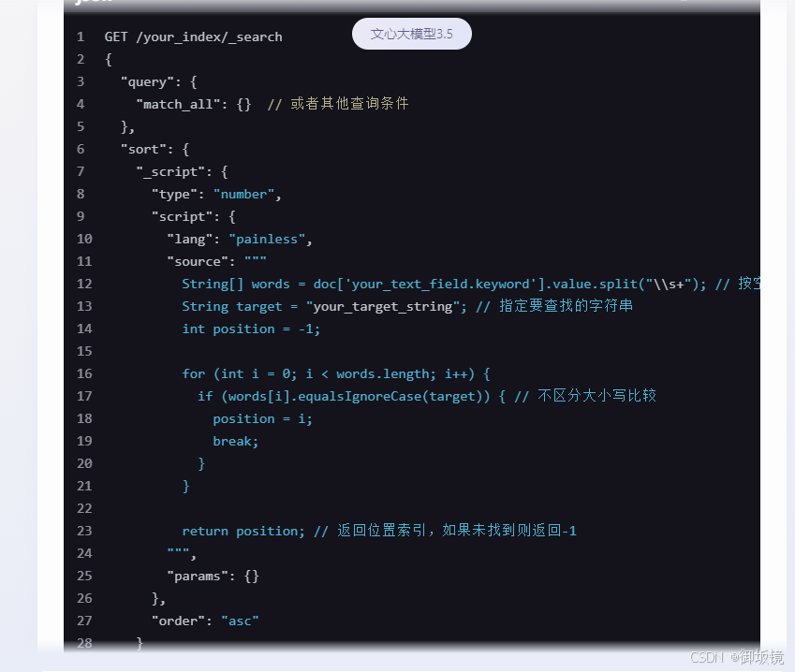The image size is (795, 672).
Task: Click the comment 指定要查找的字符串
Action: 566,306
